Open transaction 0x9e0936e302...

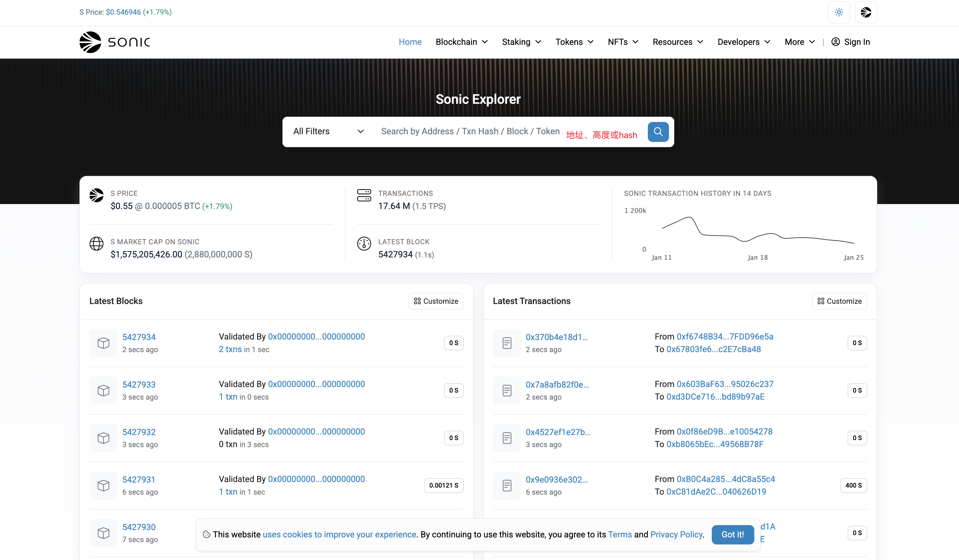click(556, 480)
